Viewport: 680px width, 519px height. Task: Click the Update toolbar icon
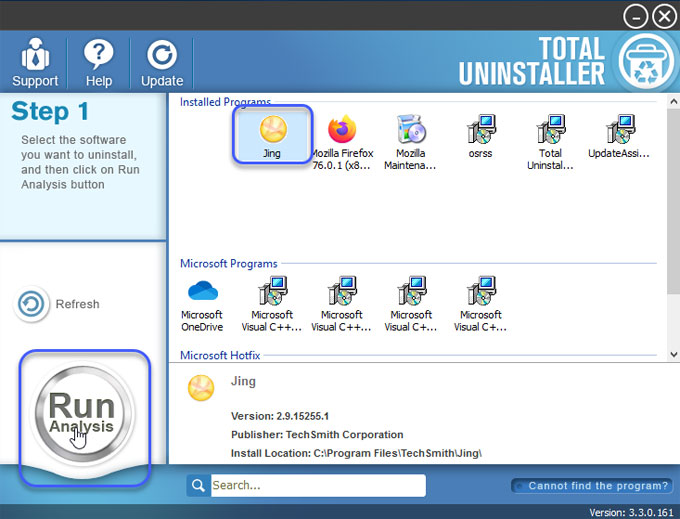coord(162,63)
